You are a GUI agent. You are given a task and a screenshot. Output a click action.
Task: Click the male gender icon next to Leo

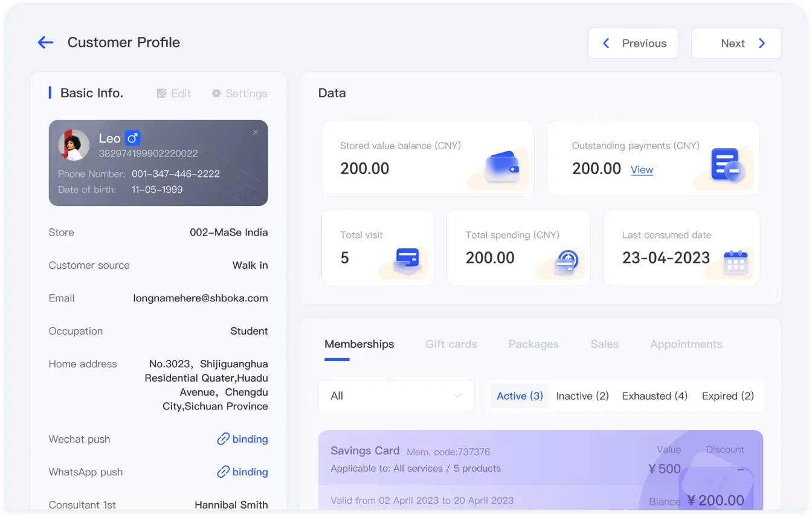click(133, 138)
